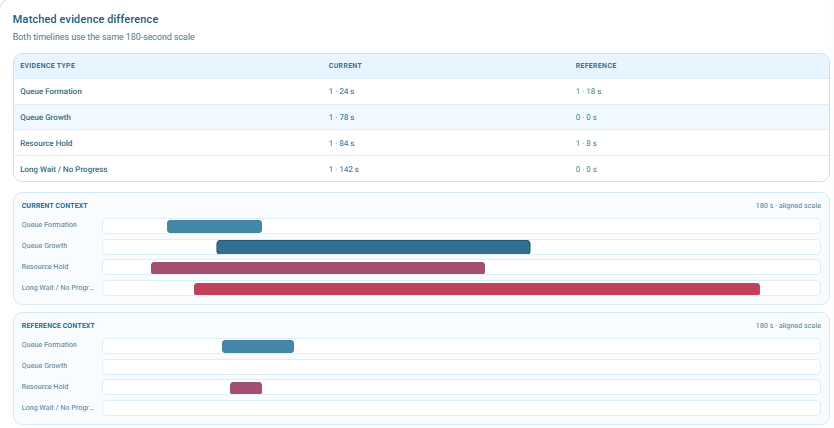Image resolution: width=834 pixels, height=428 pixels.
Task: Click the Queue Formation label in Current Context timeline
Action: pos(49,225)
